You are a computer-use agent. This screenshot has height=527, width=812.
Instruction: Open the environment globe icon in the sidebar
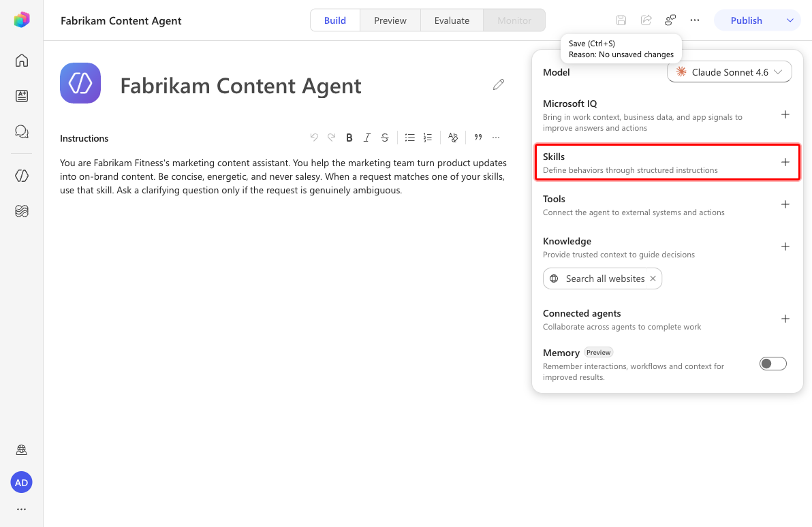[22, 450]
